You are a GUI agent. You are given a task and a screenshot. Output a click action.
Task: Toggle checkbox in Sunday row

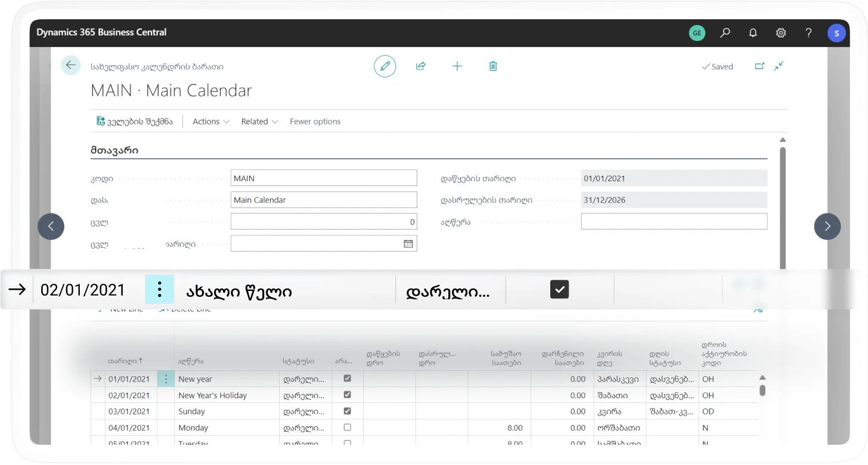pyautogui.click(x=348, y=411)
